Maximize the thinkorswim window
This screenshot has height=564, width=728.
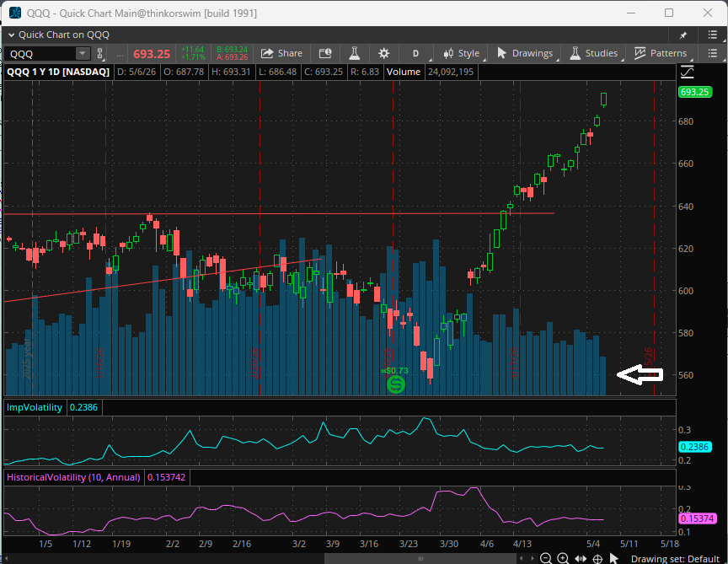point(669,13)
